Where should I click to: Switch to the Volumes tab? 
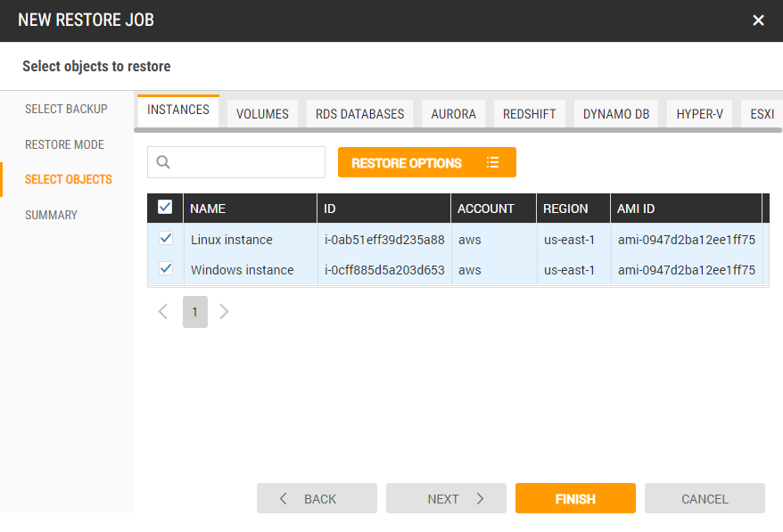[262, 114]
